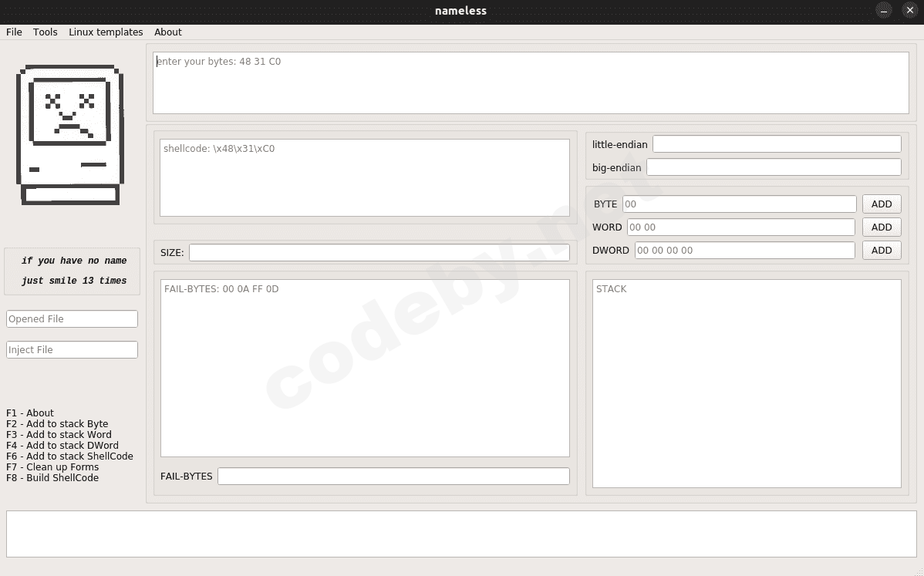Click 'F4 - Add to stack DWord' text

[x=62, y=445]
